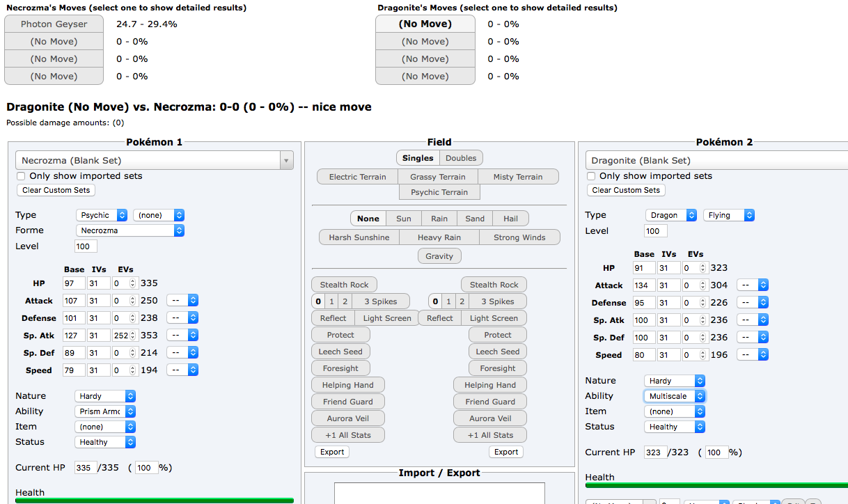Toggle right-side Stealth Rock
The height and width of the screenshot is (504, 848).
494,285
